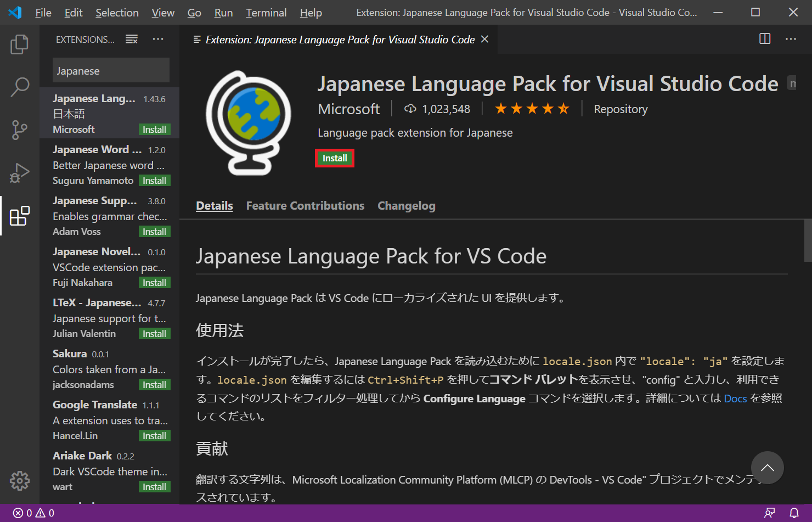The image size is (812, 522).
Task: Click Install button on extension details page
Action: pyautogui.click(x=335, y=158)
